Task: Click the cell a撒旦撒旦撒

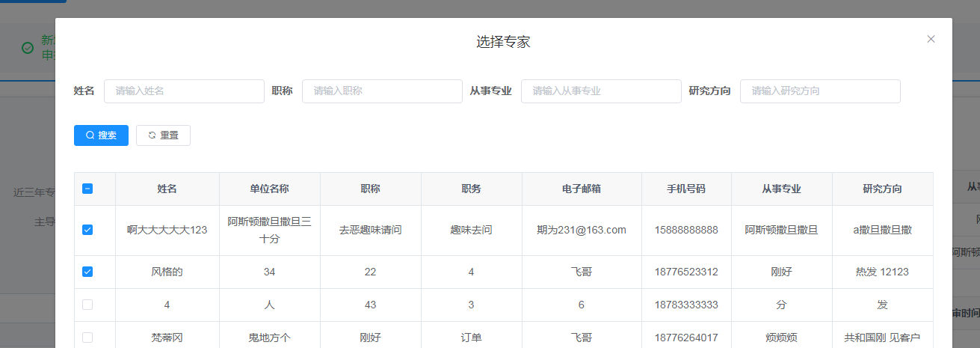Action: 882,231
